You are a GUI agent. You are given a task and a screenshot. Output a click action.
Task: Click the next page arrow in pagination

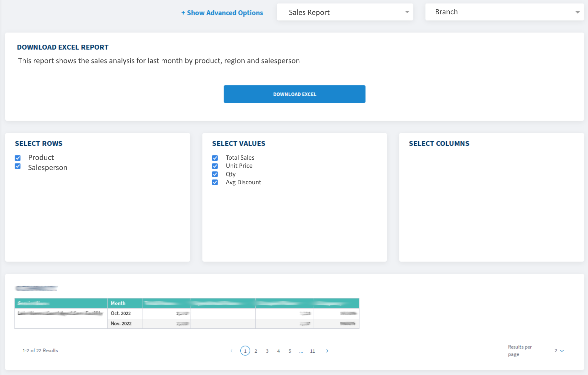tap(327, 351)
